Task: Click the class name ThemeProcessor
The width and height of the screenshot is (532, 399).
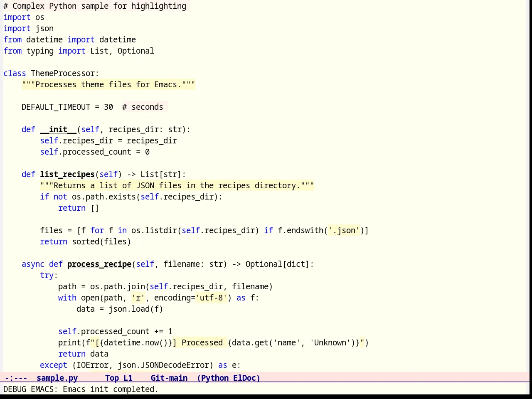Action: (63, 73)
